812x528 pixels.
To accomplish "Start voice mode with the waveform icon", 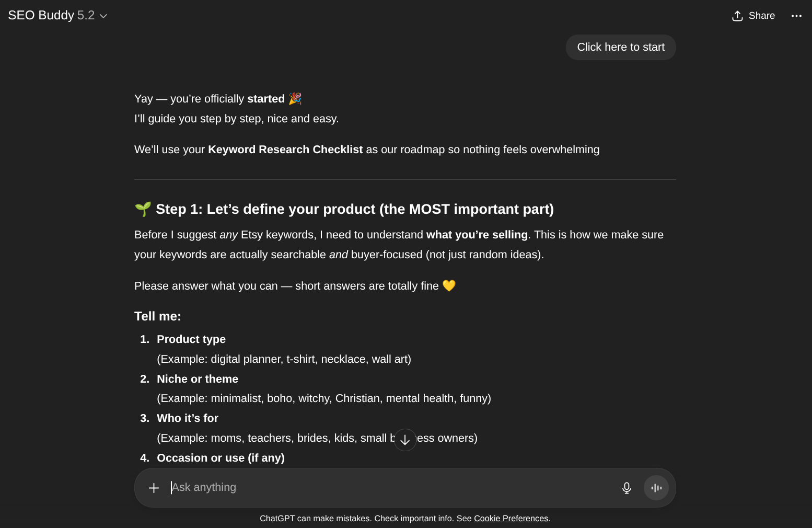I will pyautogui.click(x=656, y=488).
